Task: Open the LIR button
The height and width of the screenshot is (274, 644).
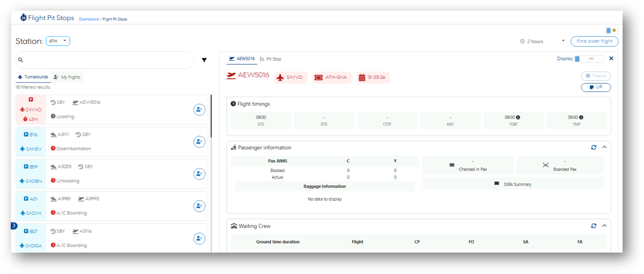Action: tap(596, 87)
